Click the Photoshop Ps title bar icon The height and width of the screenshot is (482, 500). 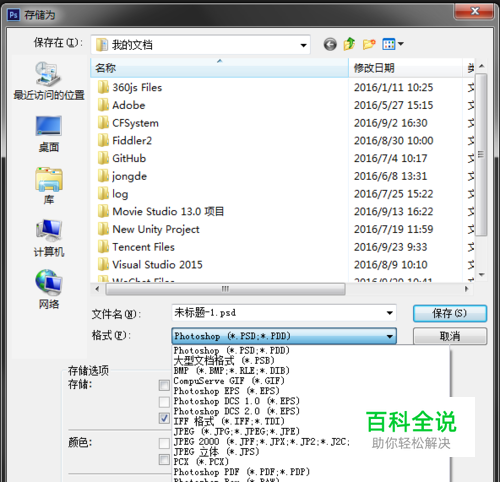pos(14,15)
